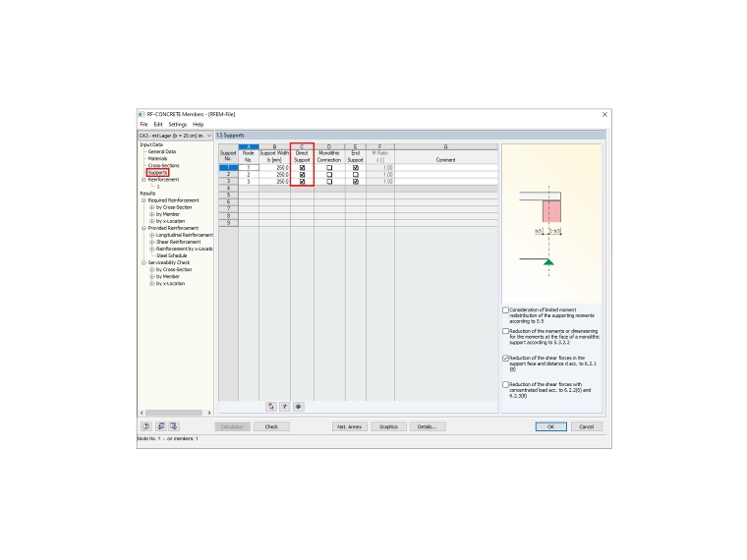The image size is (747, 560).
Task: Expand by Member under Serviceability Check
Action: [152, 277]
